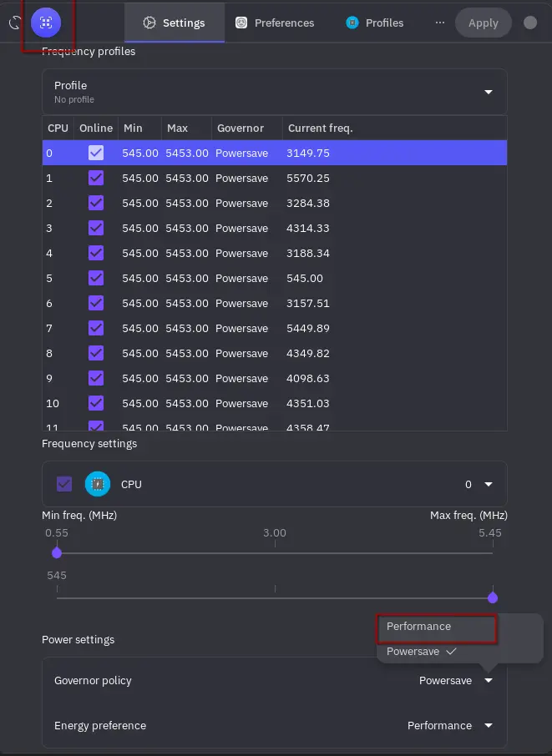552x756 pixels.
Task: Open the Profiles tab
Action: click(x=374, y=23)
